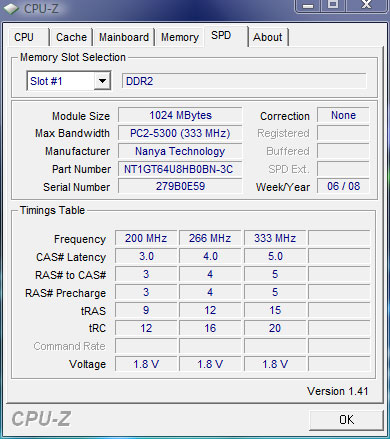
Task: Click the 266 MHz frequency cell
Action: tap(210, 238)
